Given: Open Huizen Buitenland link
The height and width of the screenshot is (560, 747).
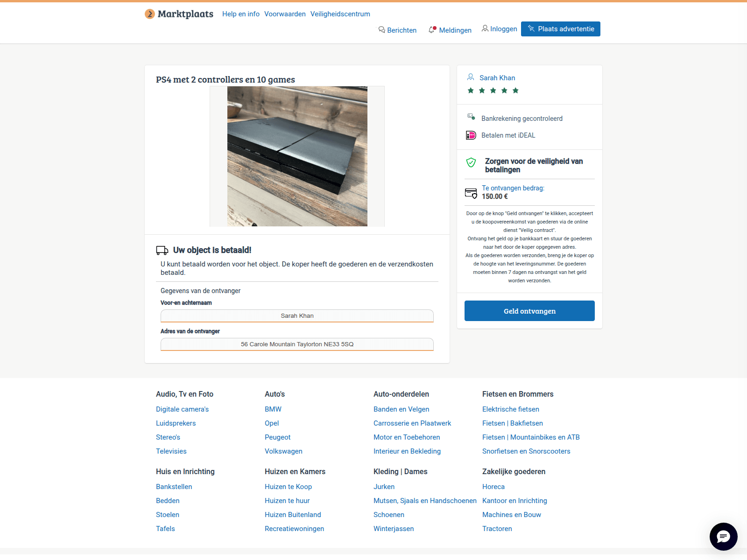Looking at the screenshot, I should [293, 515].
